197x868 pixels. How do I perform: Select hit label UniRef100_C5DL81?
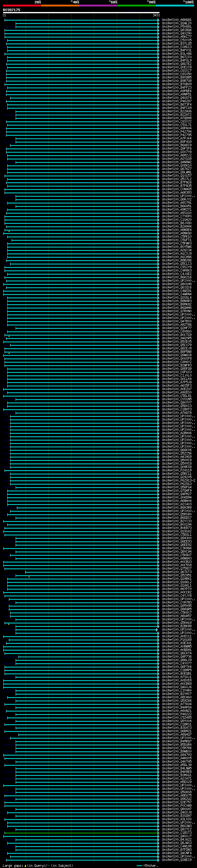click(x=176, y=396)
